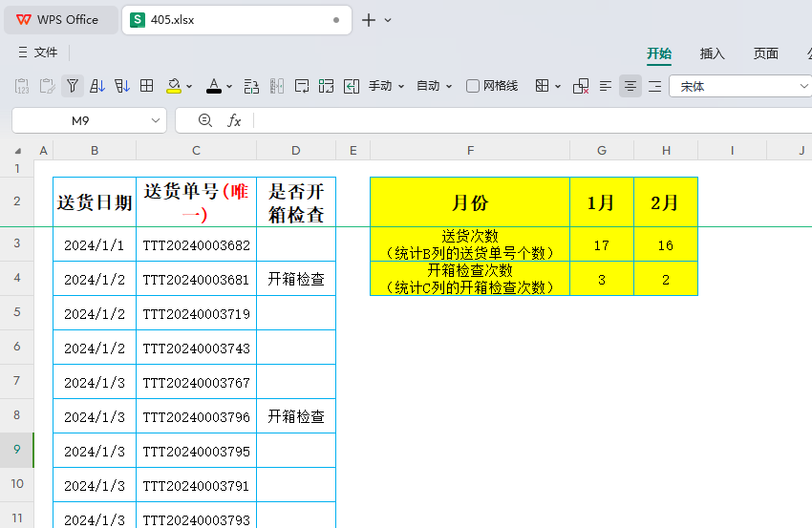
Task: Expand the borders dropdown arrow
Action: [558, 87]
